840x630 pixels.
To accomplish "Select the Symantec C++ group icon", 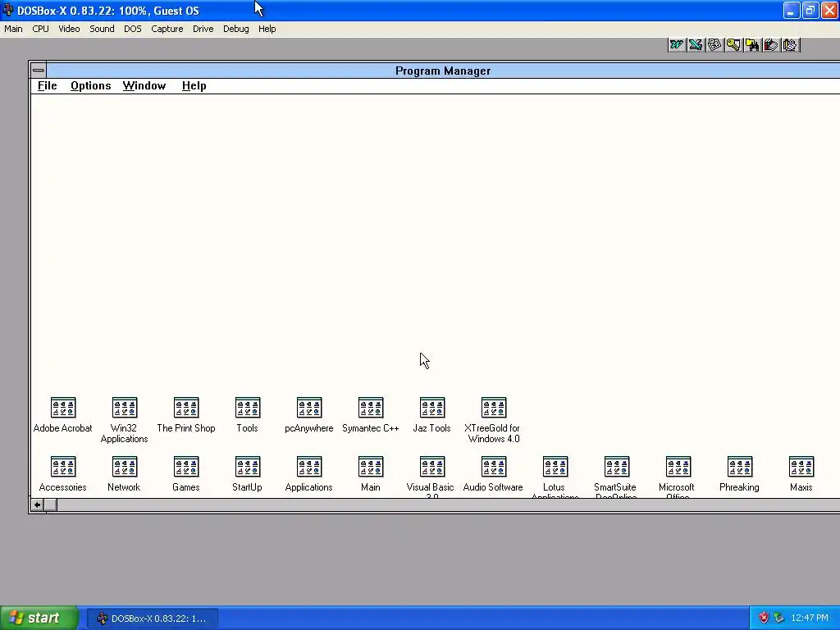I will 371,408.
